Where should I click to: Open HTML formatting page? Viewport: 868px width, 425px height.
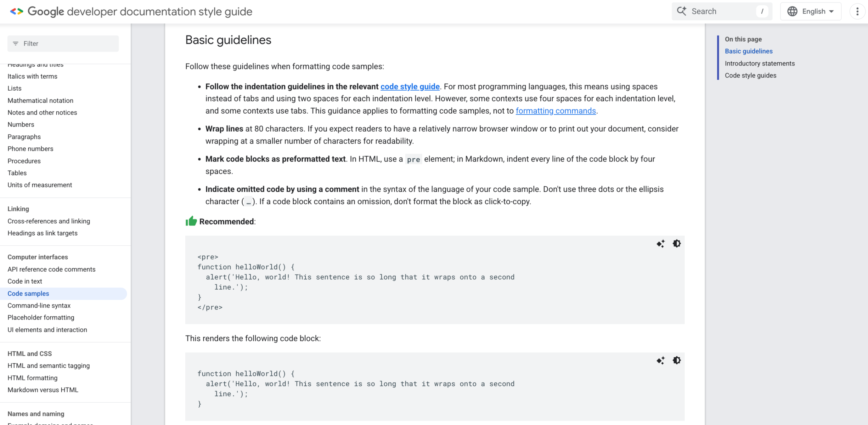click(32, 378)
